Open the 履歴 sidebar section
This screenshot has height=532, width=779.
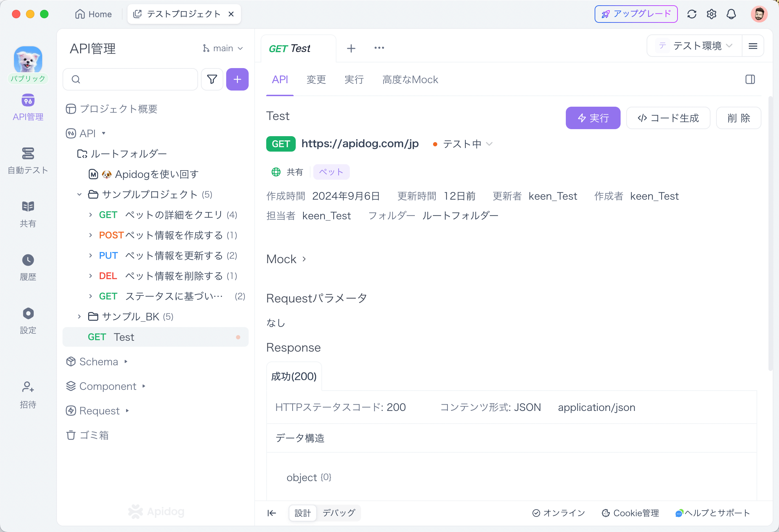tap(28, 267)
